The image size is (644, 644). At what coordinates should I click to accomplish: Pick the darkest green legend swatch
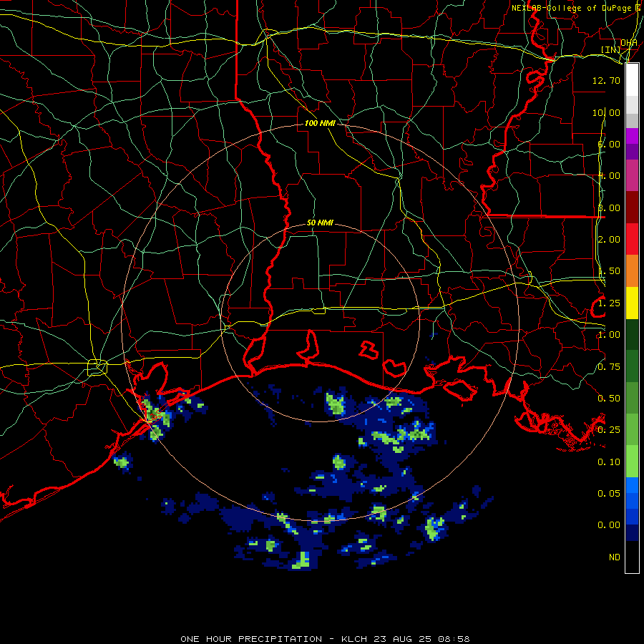[x=632, y=334]
